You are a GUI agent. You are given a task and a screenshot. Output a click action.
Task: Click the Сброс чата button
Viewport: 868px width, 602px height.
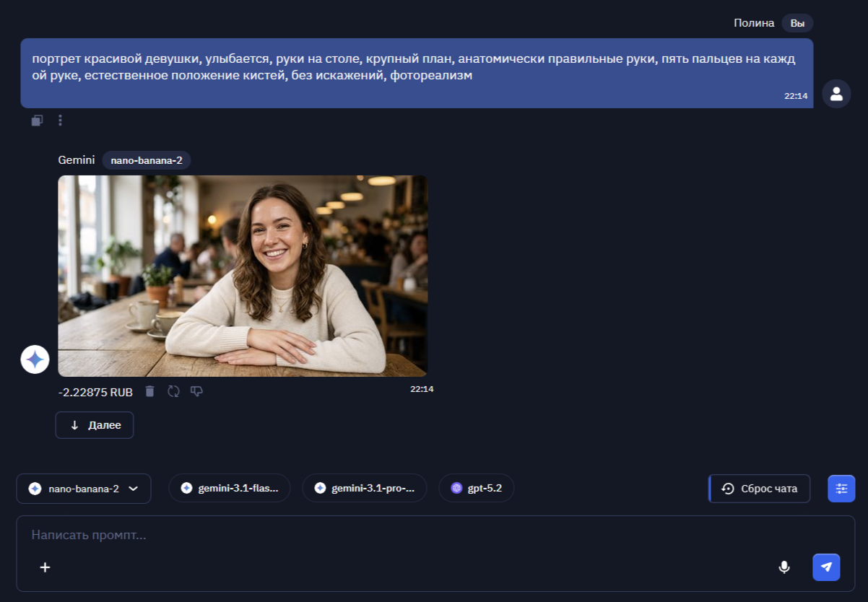pos(760,489)
